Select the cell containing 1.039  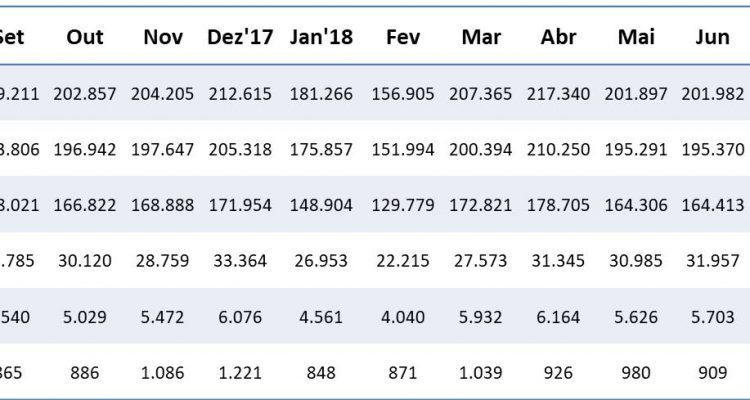point(481,372)
